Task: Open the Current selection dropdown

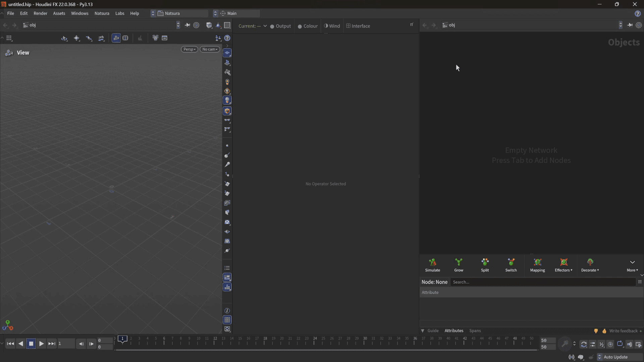Action: [253, 26]
